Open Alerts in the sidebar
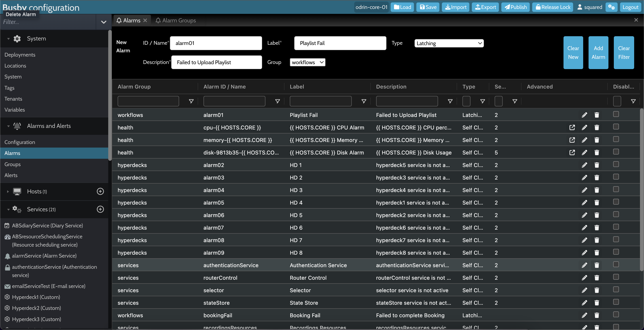This screenshot has width=644, height=330. [x=11, y=175]
